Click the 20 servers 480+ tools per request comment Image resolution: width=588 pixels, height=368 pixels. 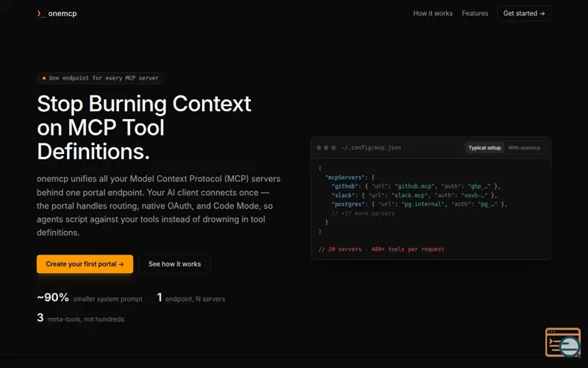381,250
